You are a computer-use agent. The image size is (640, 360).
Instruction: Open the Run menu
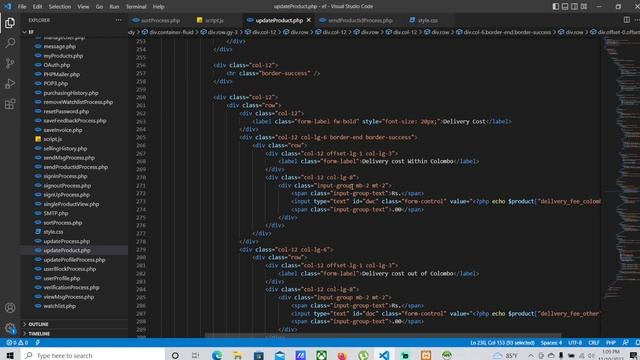tap(114, 7)
